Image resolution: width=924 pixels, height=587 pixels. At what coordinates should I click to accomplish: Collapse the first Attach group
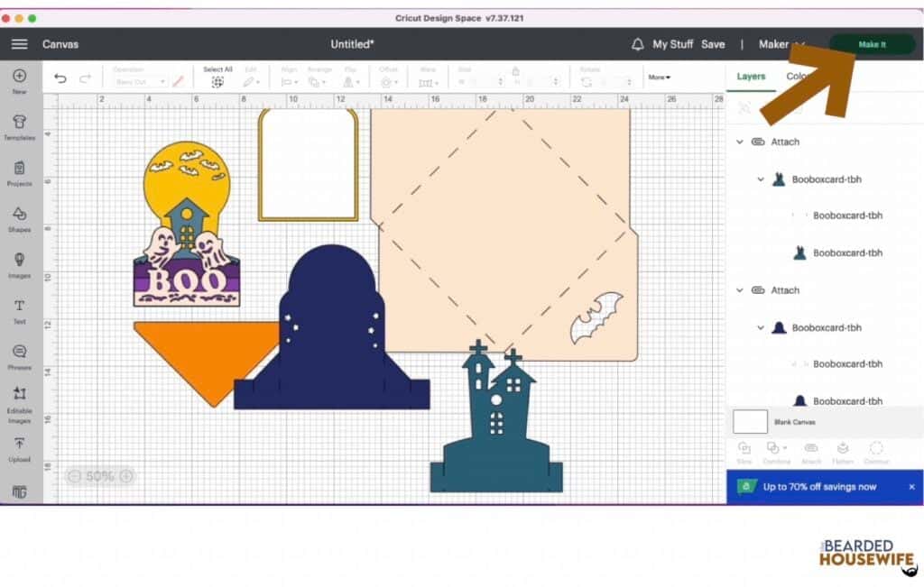tap(741, 142)
